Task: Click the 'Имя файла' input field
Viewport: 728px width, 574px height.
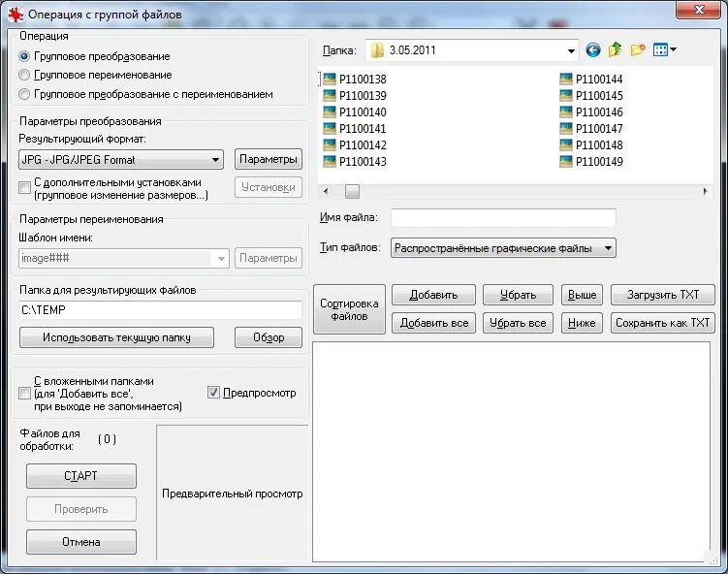Action: [503, 218]
